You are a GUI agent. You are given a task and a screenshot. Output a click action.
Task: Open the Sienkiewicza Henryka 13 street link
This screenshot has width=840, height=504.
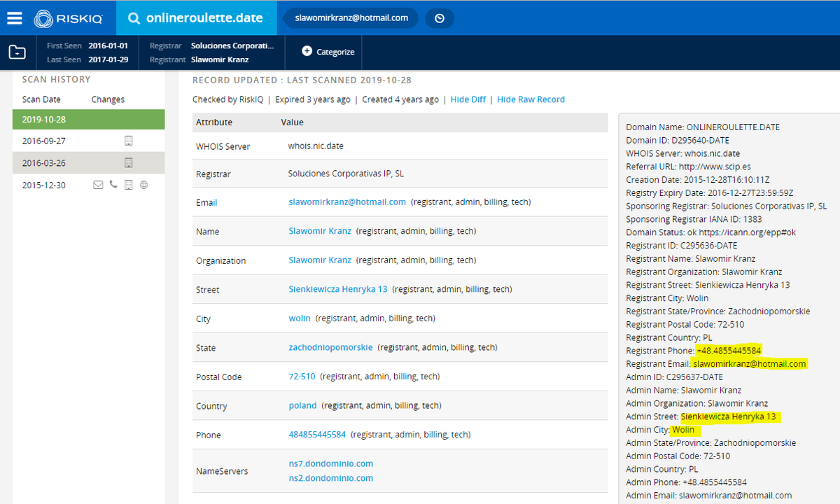[x=338, y=289]
